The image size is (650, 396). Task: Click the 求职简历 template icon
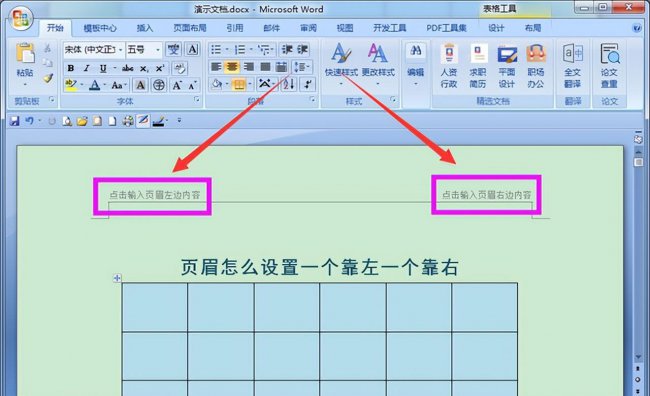point(478,66)
